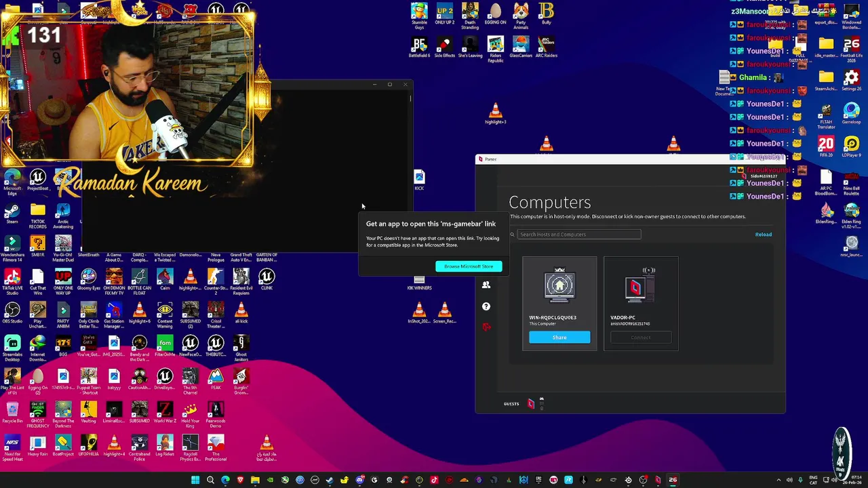Click the Reload link in Parsec
The image size is (868, 488).
point(763,235)
